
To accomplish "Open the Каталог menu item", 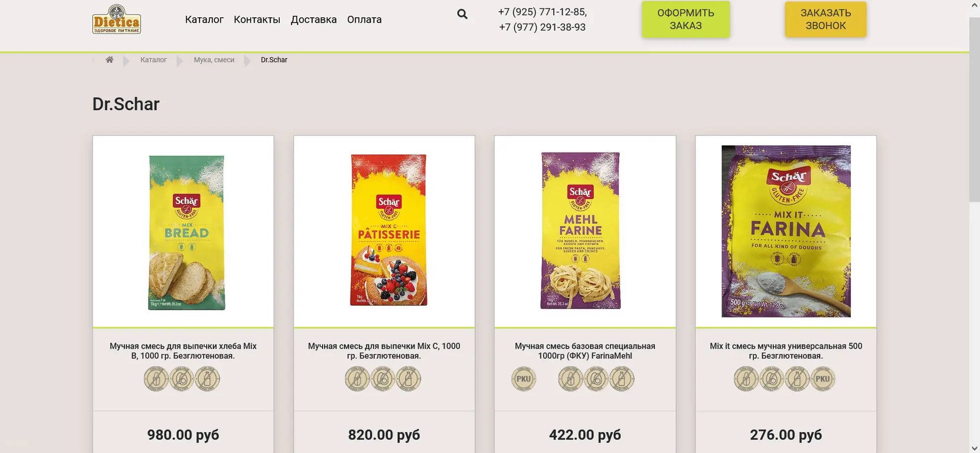I will pos(204,19).
